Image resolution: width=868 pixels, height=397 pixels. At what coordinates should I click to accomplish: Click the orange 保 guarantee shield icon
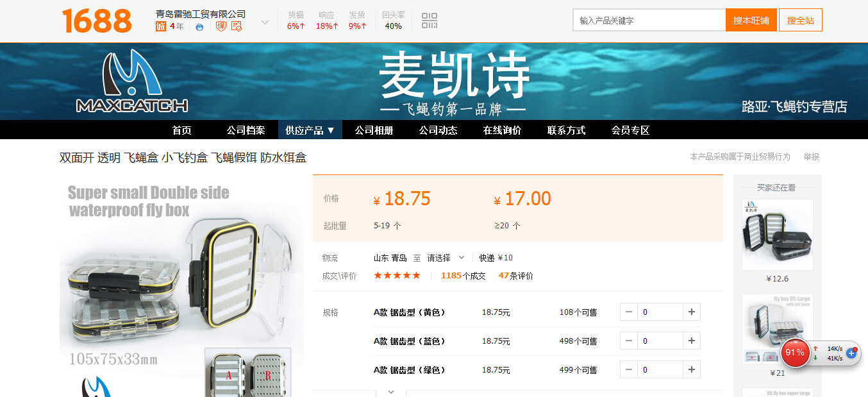[221, 26]
